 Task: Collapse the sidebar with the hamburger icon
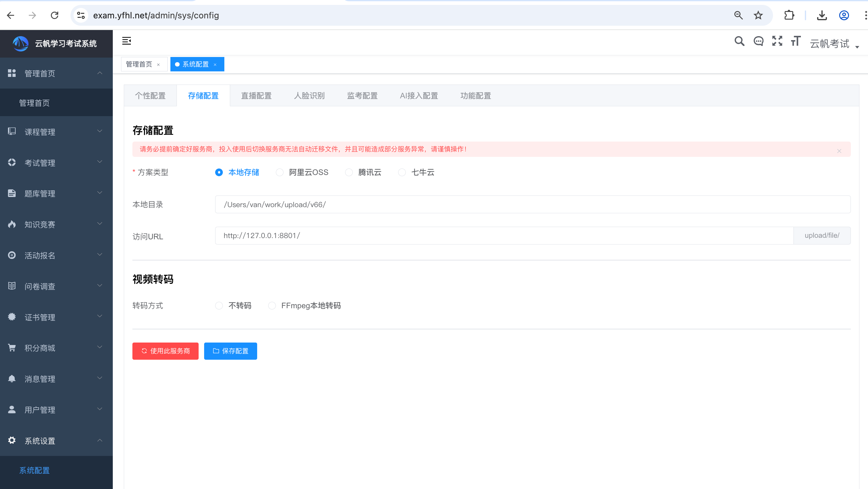pos(126,41)
